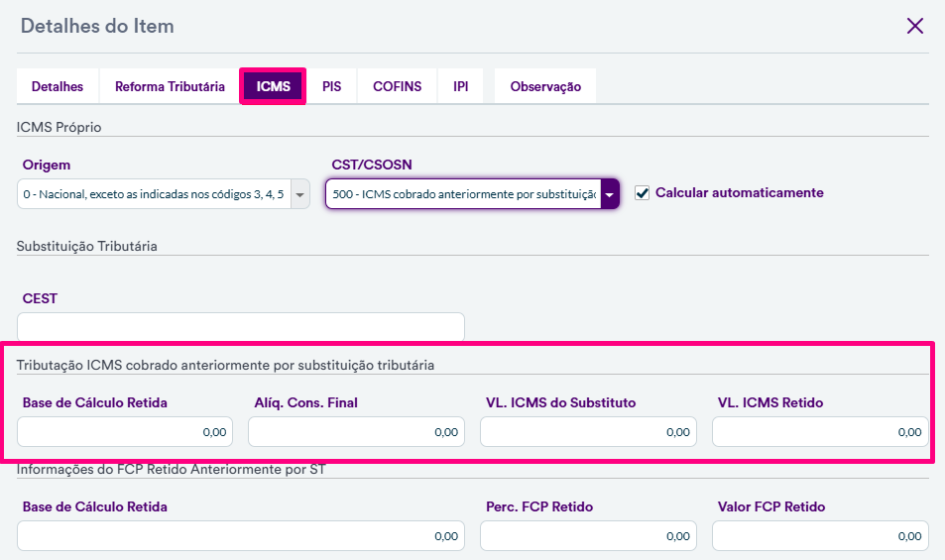Screen dimensions: 945x560
Task: Select the ICMS tab
Action: (273, 87)
